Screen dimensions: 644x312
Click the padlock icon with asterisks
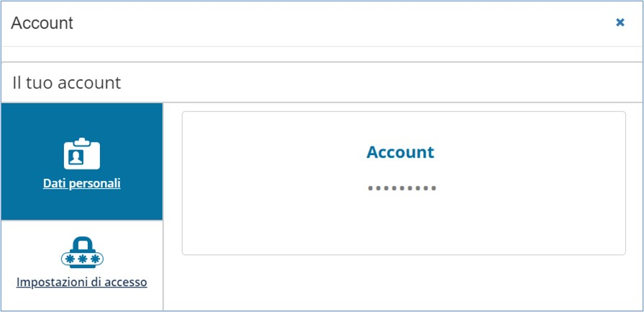point(82,252)
